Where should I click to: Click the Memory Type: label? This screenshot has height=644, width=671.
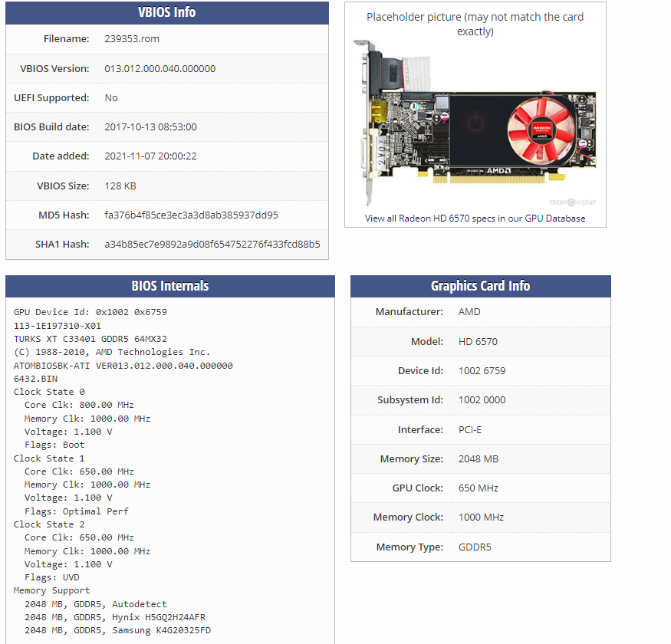tap(410, 547)
